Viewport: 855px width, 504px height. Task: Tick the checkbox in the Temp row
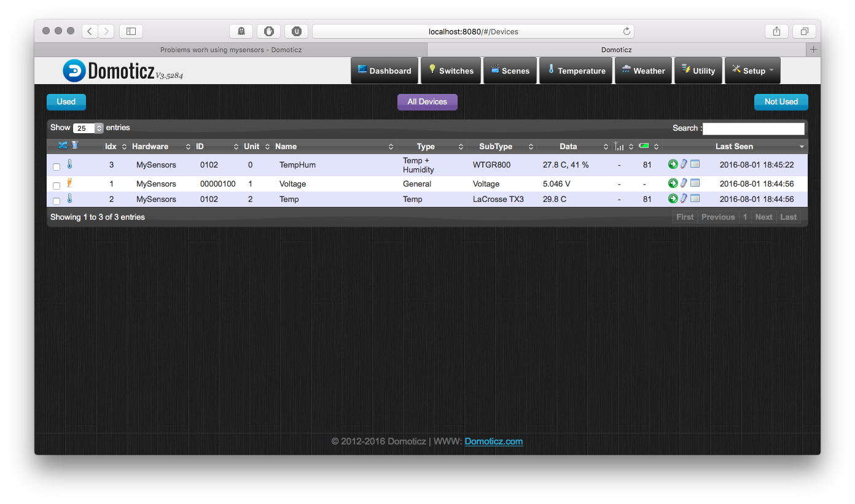(57, 201)
